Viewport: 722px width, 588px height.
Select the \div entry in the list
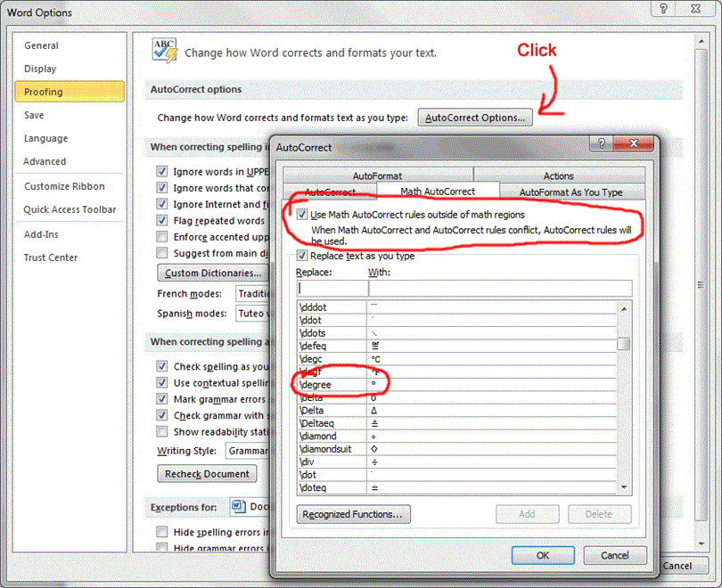click(x=456, y=461)
